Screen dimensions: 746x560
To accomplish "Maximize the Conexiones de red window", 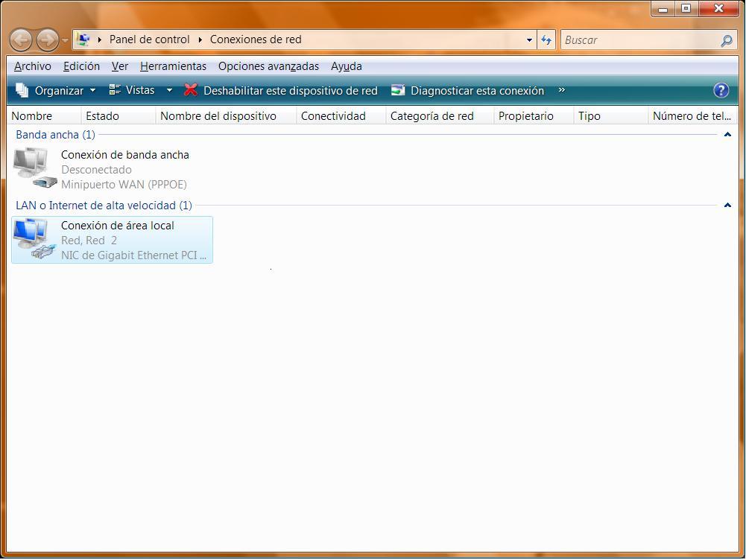I will tap(686, 8).
